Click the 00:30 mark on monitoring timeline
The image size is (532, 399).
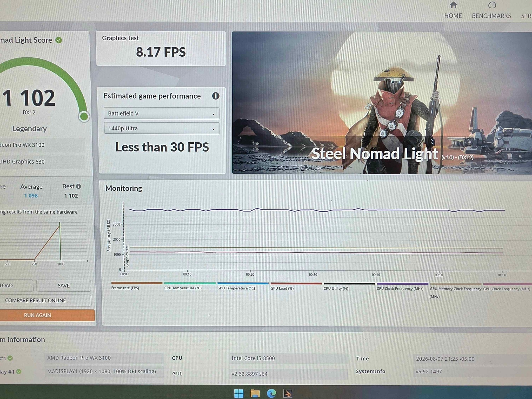[313, 275]
